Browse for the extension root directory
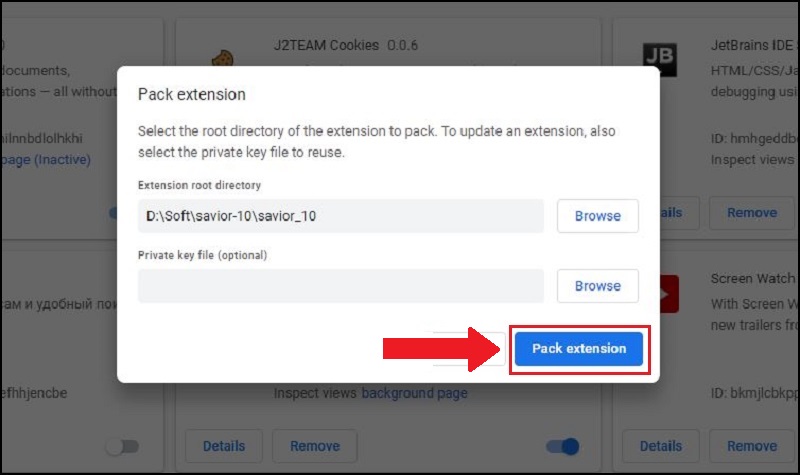The height and width of the screenshot is (475, 800). point(597,216)
